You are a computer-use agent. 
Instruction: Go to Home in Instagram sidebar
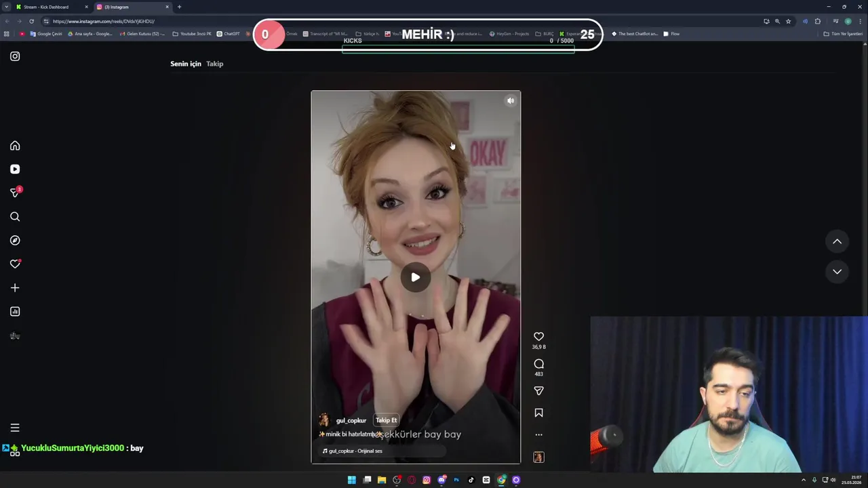pos(15,146)
